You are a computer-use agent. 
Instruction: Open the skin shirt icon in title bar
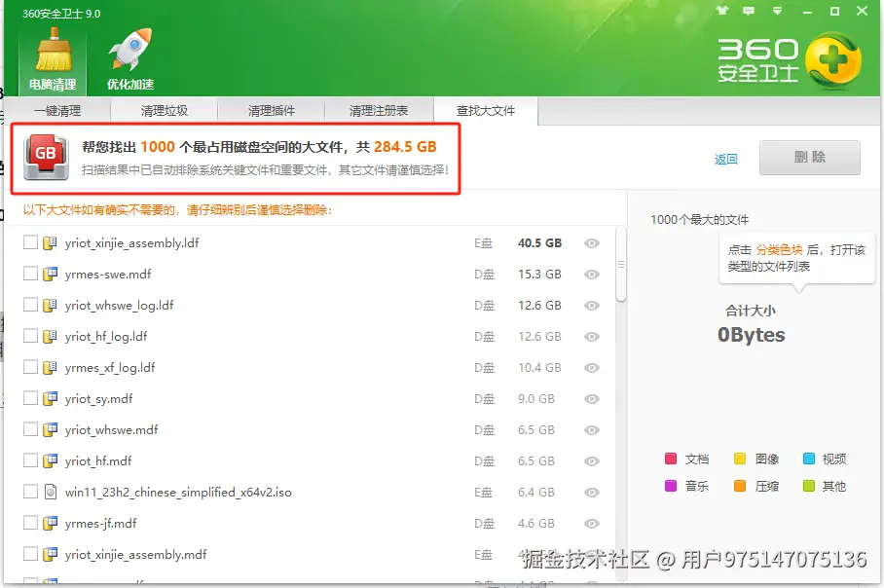pyautogui.click(x=722, y=11)
